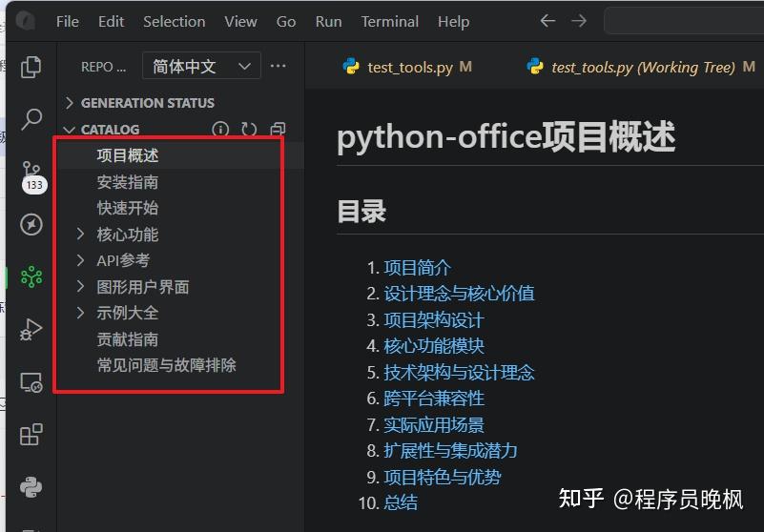Viewport: 764px width, 532px height.
Task: Go back with the left arrow
Action: pos(547,21)
